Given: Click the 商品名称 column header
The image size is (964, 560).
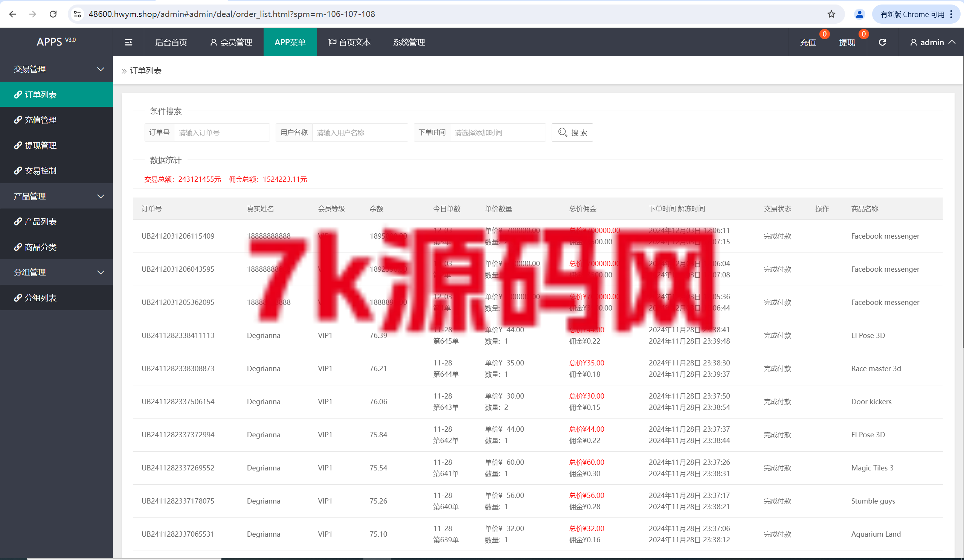Looking at the screenshot, I should [x=865, y=209].
